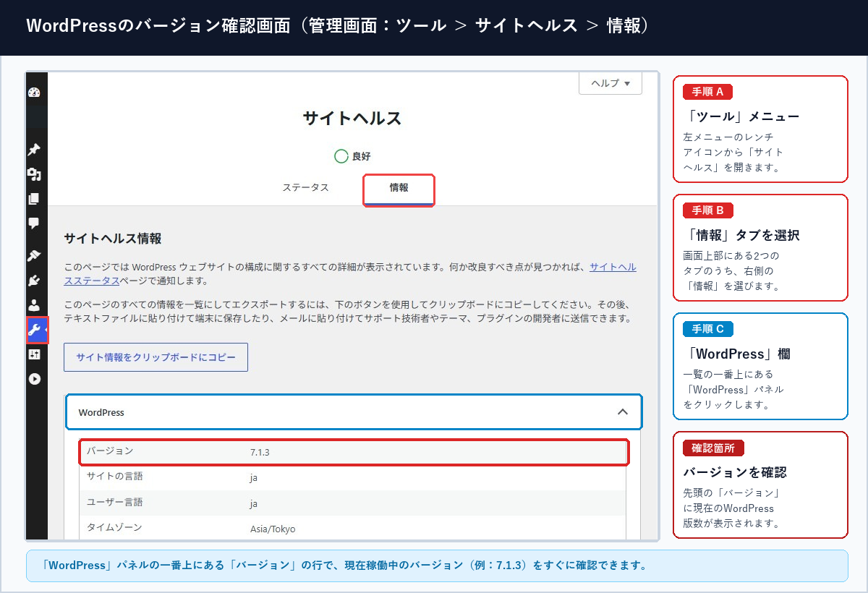Open Media library icon in sidebar
868x593 pixels.
[x=34, y=174]
